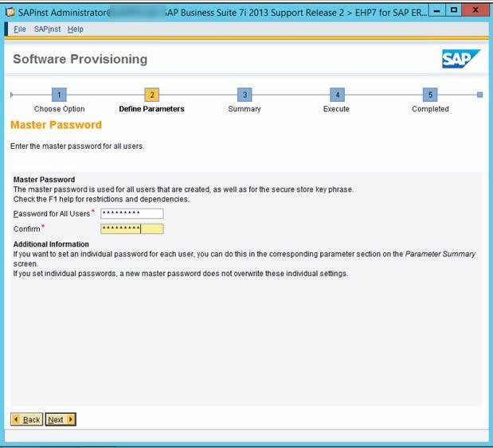Image resolution: width=493 pixels, height=448 pixels.
Task: Open the Help menu
Action: [x=75, y=29]
